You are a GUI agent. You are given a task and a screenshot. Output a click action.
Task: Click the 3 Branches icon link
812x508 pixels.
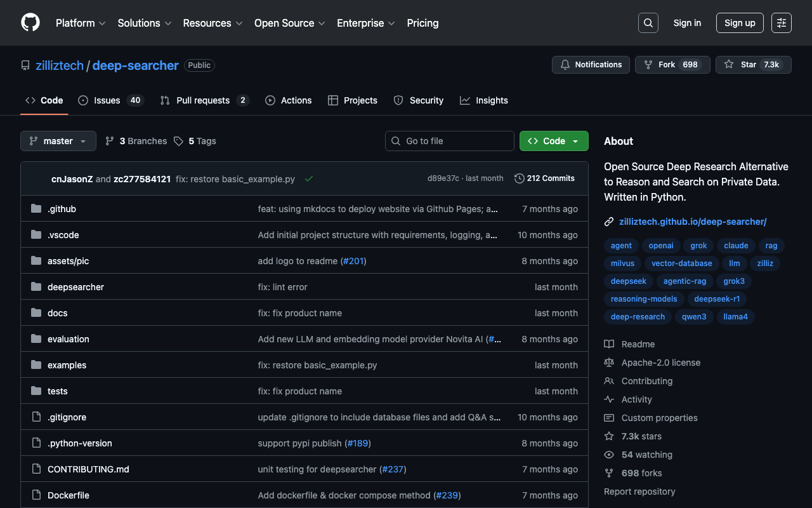tap(136, 141)
